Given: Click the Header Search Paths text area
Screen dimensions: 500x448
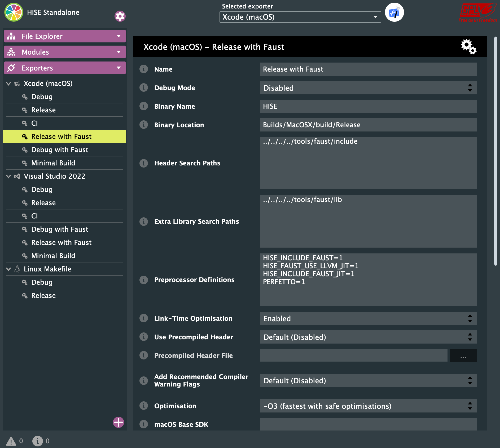Looking at the screenshot, I should coord(368,163).
